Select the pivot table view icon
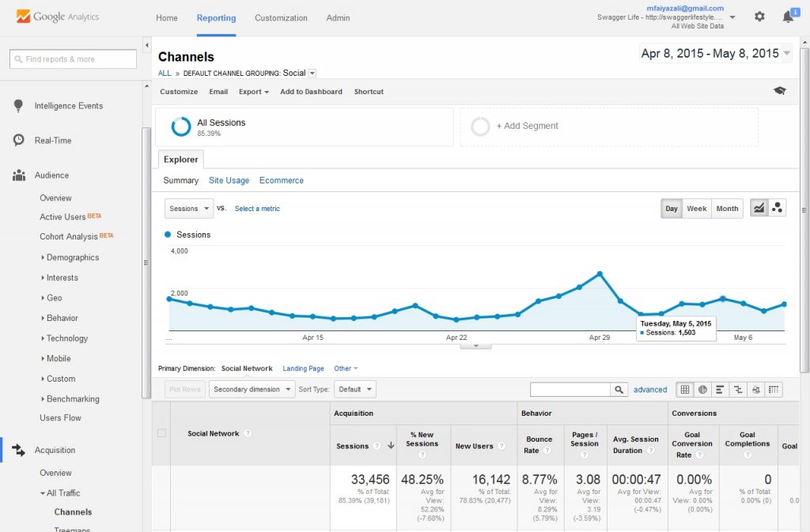Viewport: 810px width, 532px height. pos(774,390)
